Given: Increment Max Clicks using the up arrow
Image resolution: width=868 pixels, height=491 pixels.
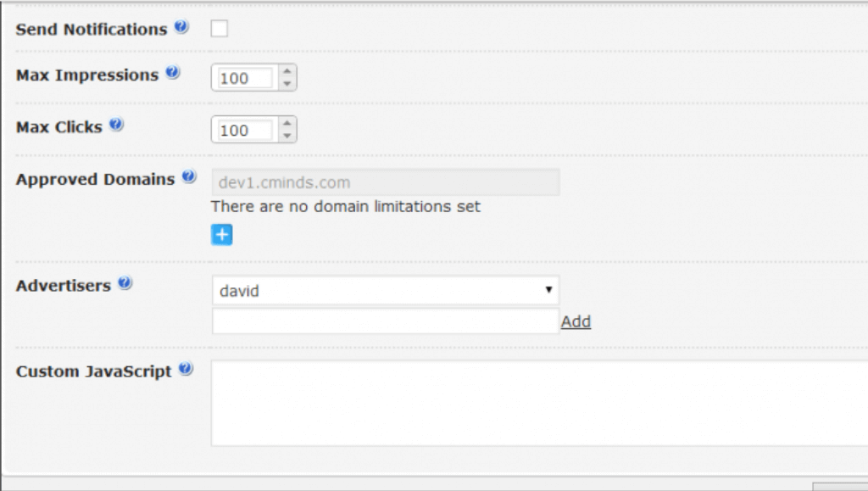Looking at the screenshot, I should click(x=287, y=125).
